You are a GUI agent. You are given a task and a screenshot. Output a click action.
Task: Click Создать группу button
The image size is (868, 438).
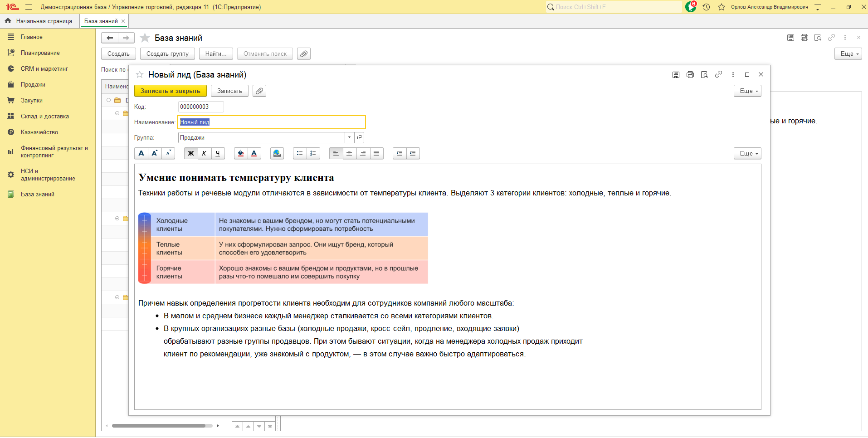click(167, 54)
